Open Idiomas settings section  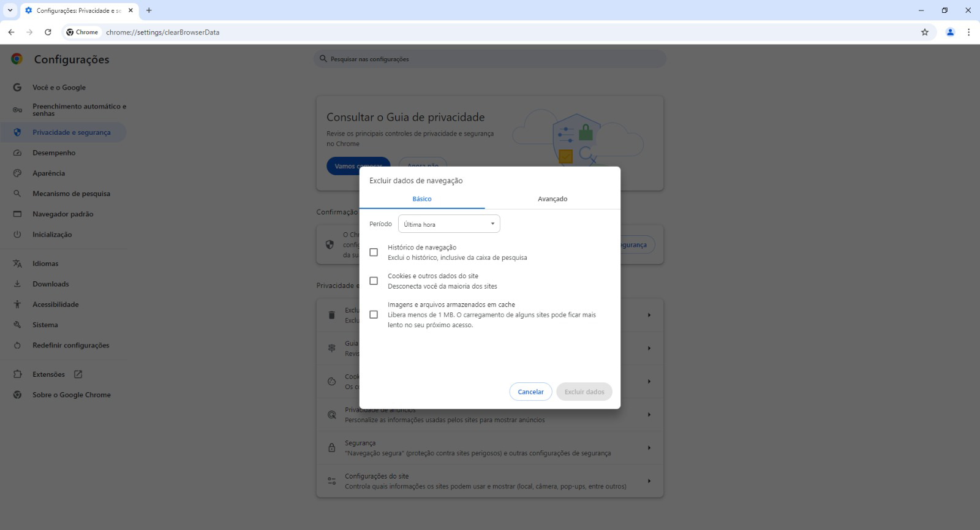[45, 263]
